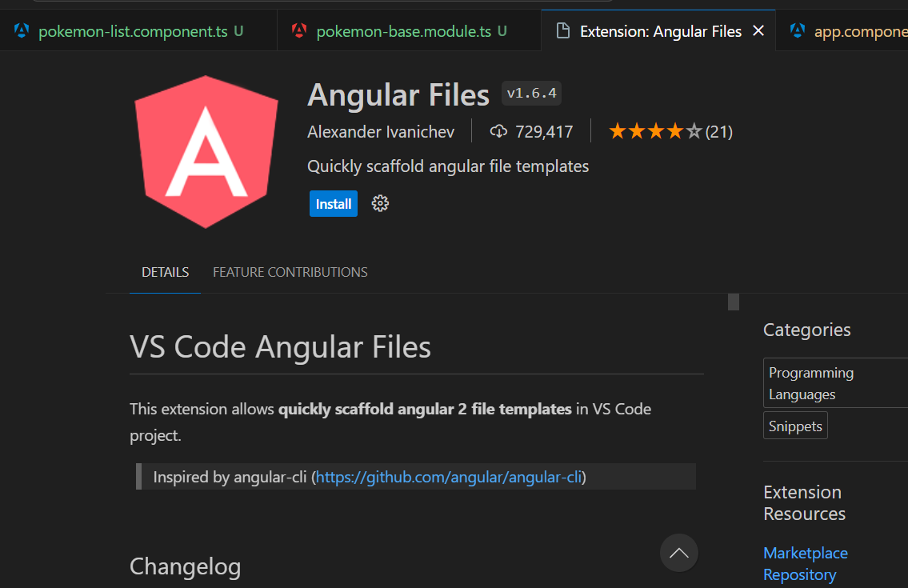Click the download cloud icon
Viewport: 908px width, 588px height.
[x=498, y=131]
